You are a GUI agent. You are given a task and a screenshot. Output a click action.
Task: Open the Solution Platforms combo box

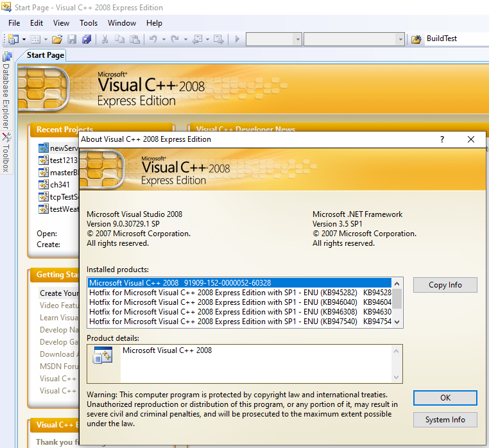point(354,39)
